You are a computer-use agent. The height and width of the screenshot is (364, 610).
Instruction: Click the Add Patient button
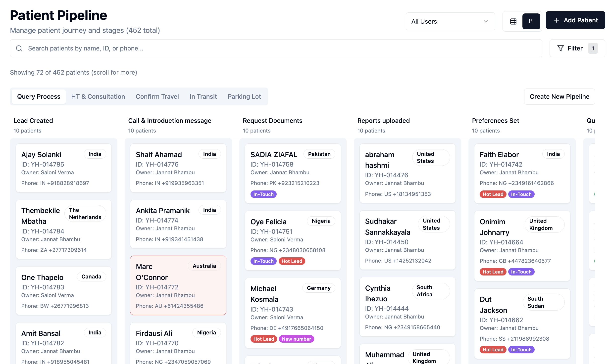(575, 20)
